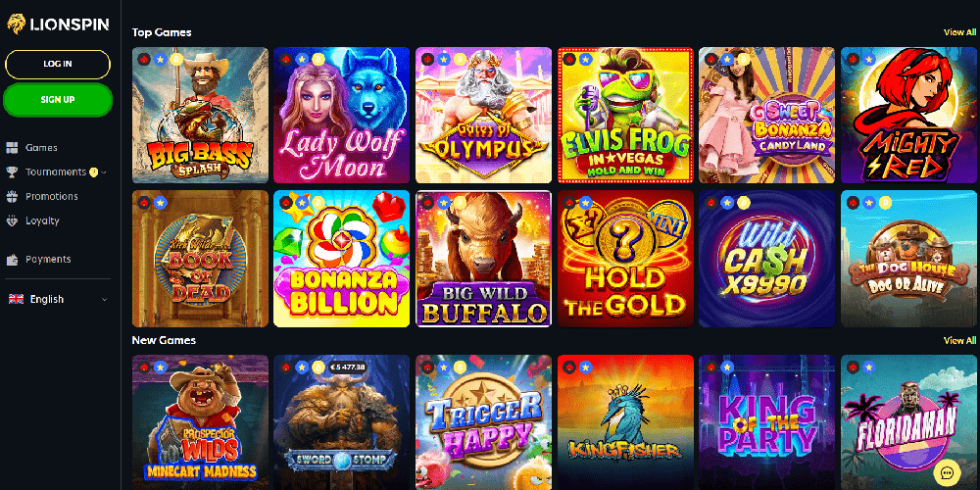This screenshot has width=980, height=490.
Task: Click the Games grid icon in sidebar
Action: (x=12, y=148)
